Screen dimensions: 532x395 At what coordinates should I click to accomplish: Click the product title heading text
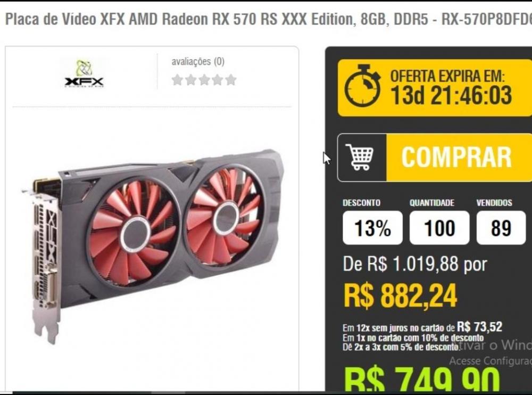click(x=268, y=19)
